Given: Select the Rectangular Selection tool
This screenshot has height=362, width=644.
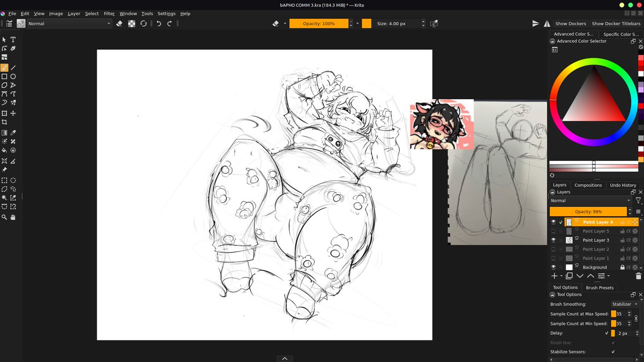Looking at the screenshot, I should [x=4, y=180].
